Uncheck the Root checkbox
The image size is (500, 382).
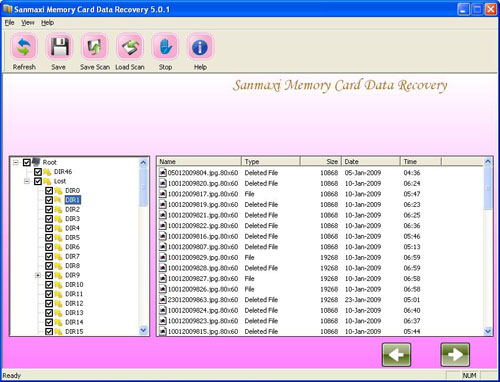click(x=27, y=162)
